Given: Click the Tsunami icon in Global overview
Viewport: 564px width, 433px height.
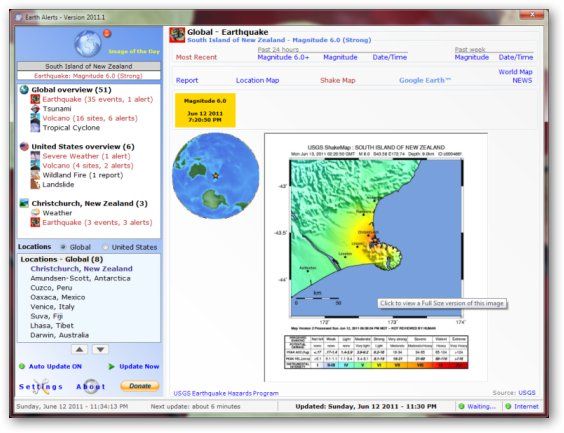Looking at the screenshot, I should click(35, 109).
